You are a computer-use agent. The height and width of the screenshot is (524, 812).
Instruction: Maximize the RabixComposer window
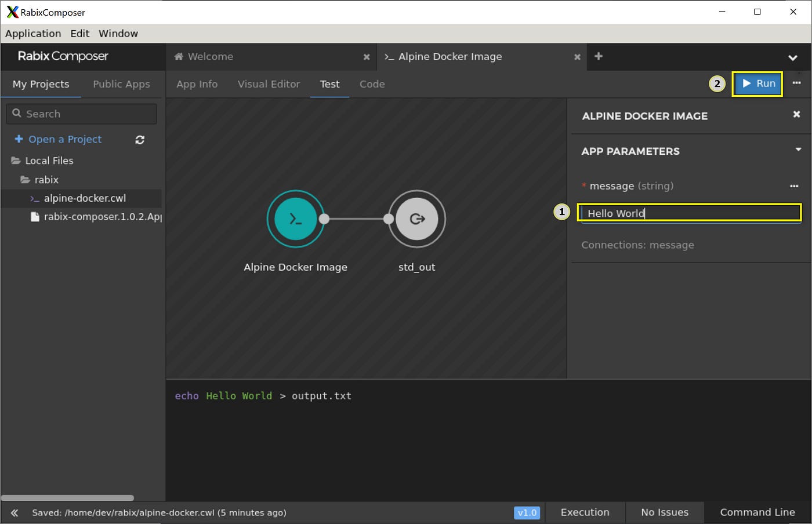pos(757,12)
